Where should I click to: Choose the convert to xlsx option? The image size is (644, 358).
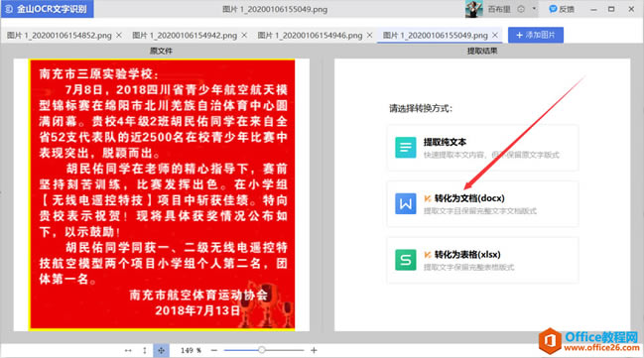482,260
